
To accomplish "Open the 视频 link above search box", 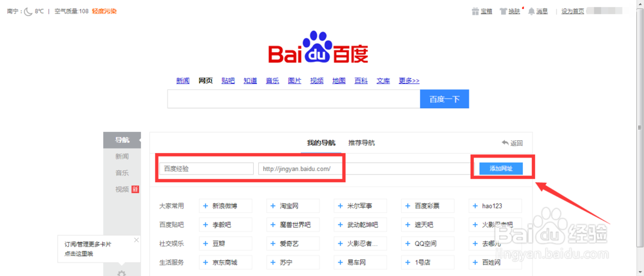I will click(317, 81).
